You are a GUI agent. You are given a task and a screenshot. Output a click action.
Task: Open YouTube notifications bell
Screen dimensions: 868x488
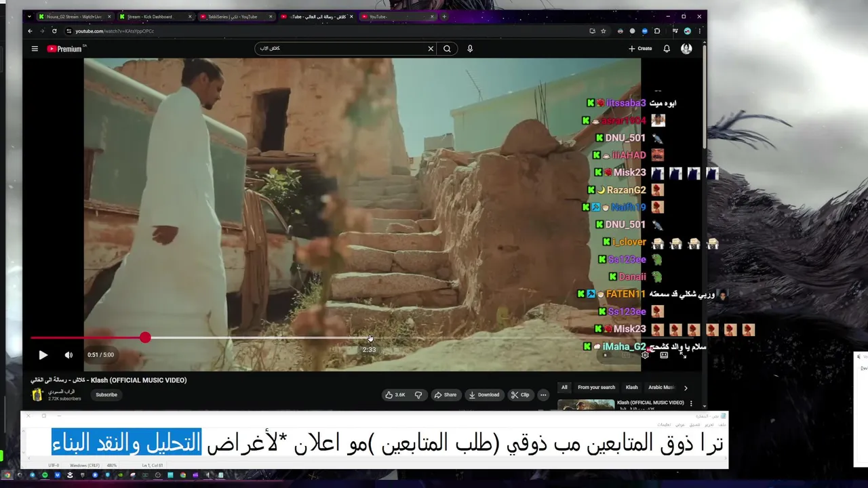667,49
